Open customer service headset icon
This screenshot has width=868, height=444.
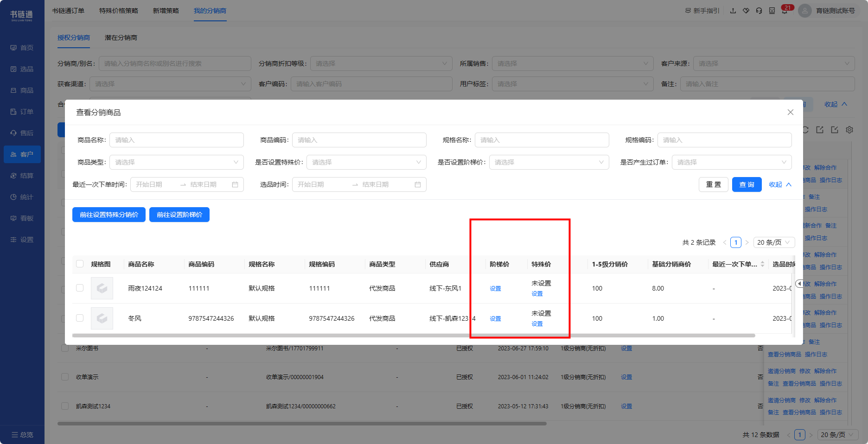(759, 11)
